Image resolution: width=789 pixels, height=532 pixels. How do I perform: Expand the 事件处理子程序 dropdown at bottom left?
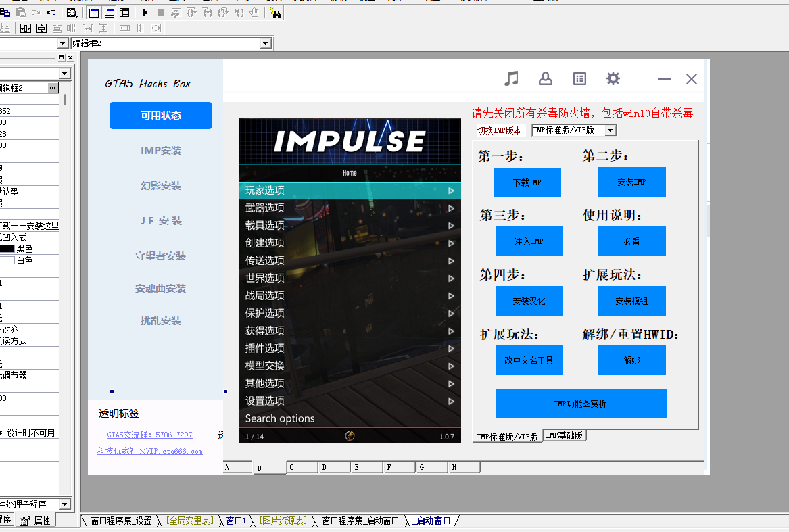[x=65, y=504]
